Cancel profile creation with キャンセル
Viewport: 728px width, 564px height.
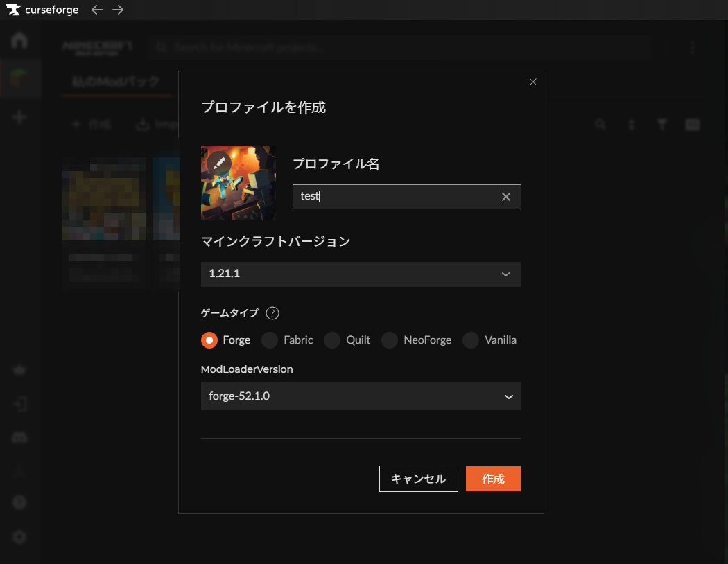click(x=418, y=478)
